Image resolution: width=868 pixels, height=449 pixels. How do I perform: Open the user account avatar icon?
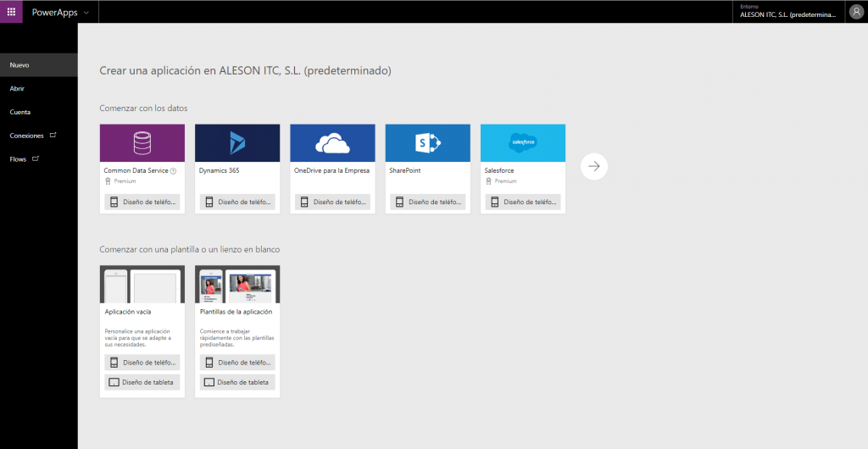coord(856,12)
